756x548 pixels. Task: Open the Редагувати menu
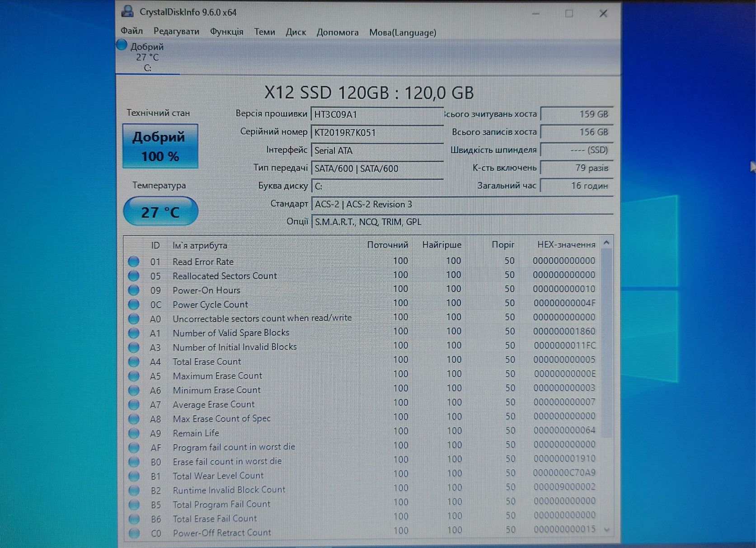[176, 32]
